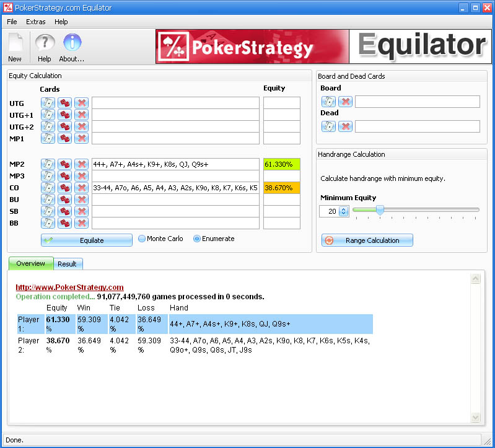Open the Help toolbar icon
Screen dimensions: 495x448
[x=45, y=46]
